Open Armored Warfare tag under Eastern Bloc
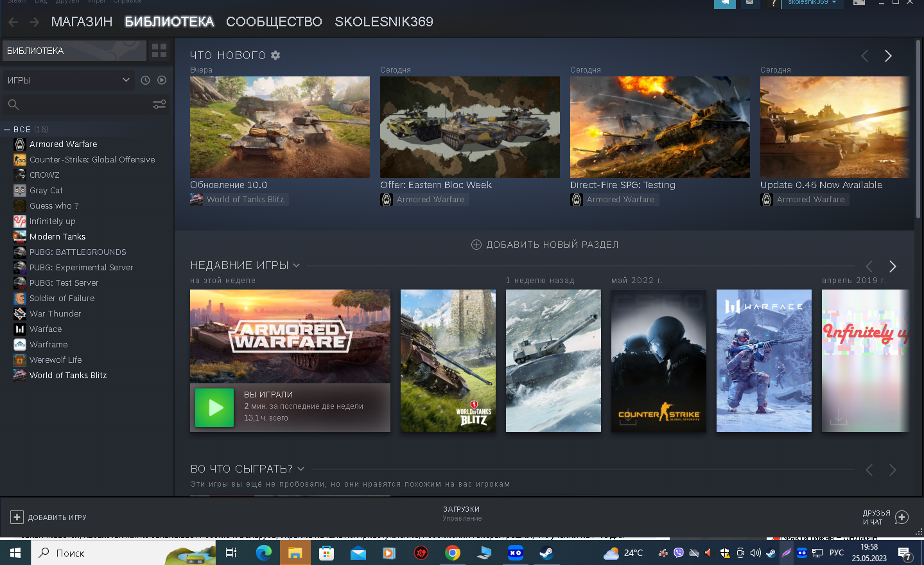Screen dimensions: 924x565 tap(424, 200)
